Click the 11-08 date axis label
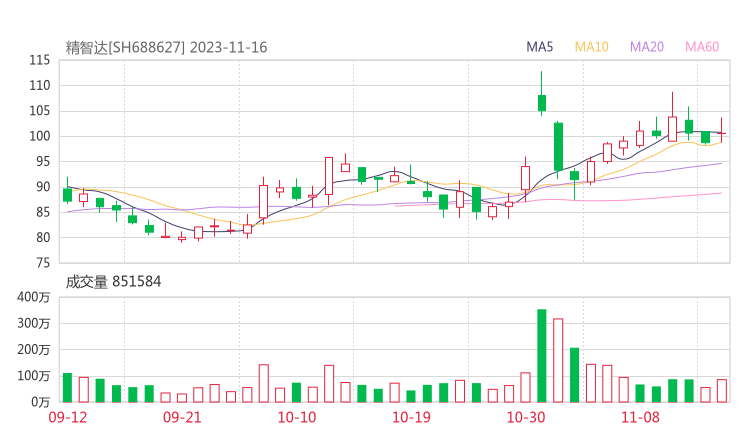This screenshot has height=440, width=740. coord(640,417)
